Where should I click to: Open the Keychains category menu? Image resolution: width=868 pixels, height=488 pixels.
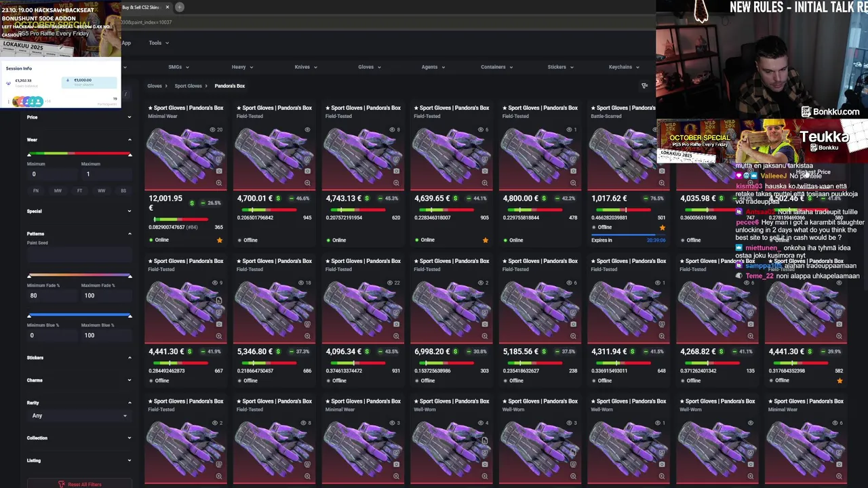624,67
